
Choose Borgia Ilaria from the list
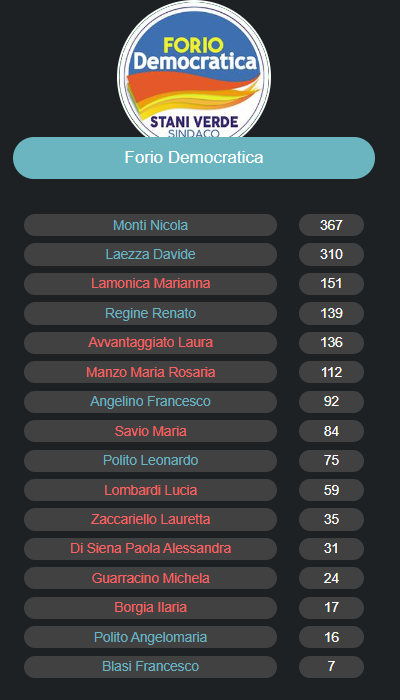coord(150,608)
